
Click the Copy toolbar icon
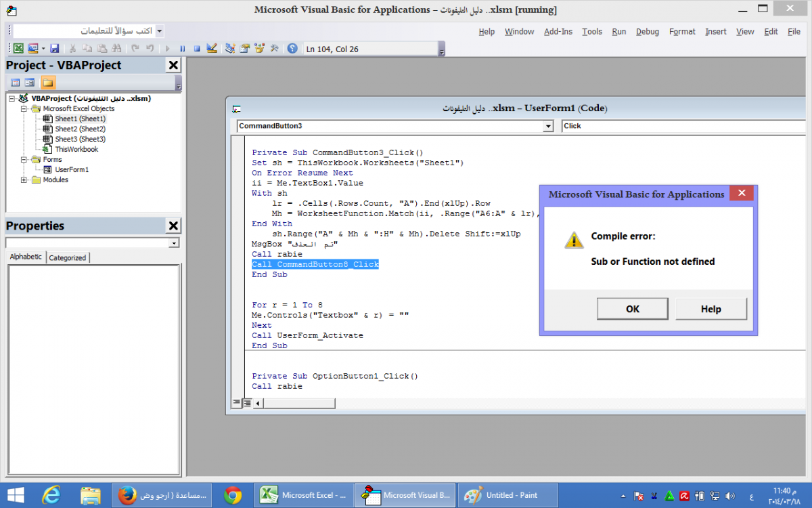[x=87, y=48]
